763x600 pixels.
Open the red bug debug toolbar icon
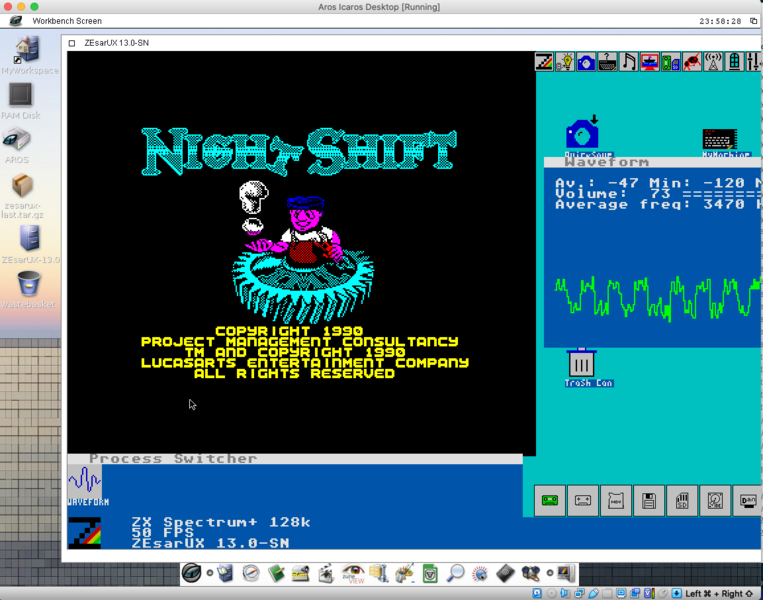[692, 62]
